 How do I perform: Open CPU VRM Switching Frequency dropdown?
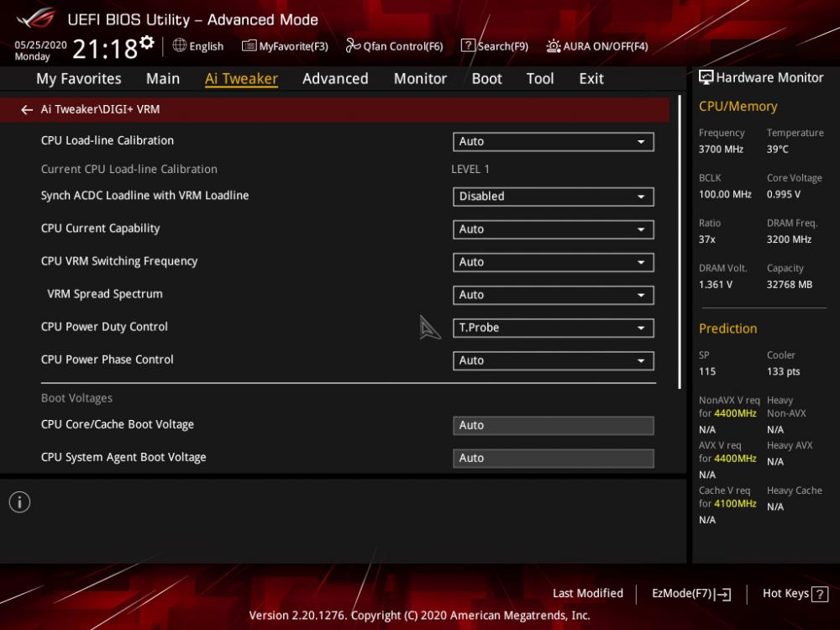(554, 262)
